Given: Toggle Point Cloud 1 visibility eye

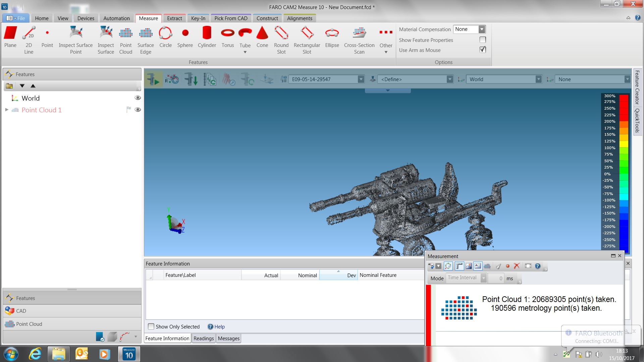Looking at the screenshot, I should (138, 110).
